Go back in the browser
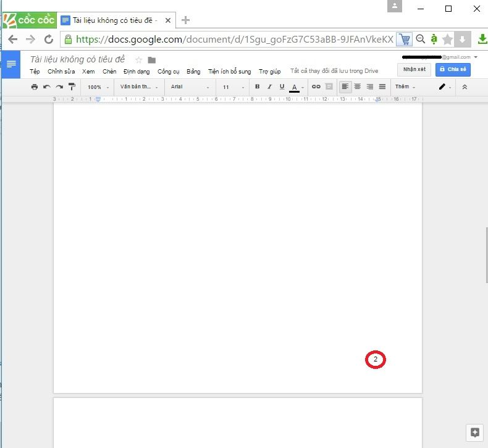Viewport: 488px width, 448px height. 13,39
